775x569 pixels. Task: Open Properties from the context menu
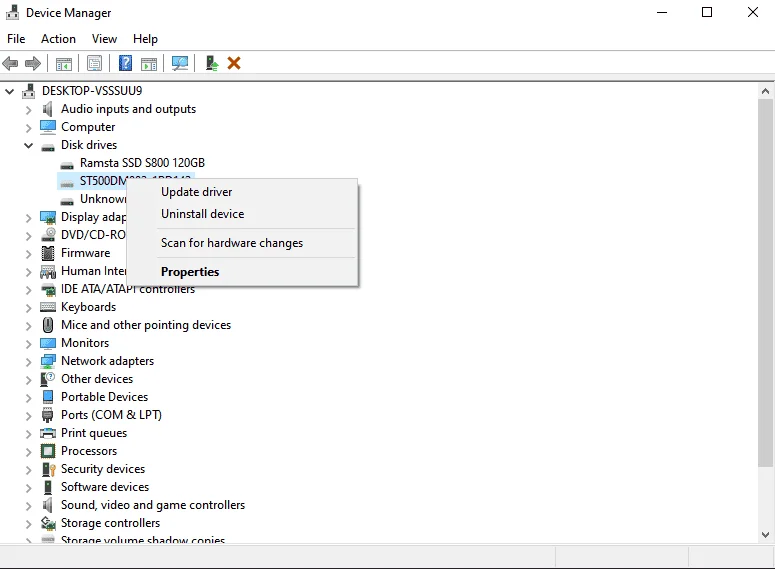point(242,272)
